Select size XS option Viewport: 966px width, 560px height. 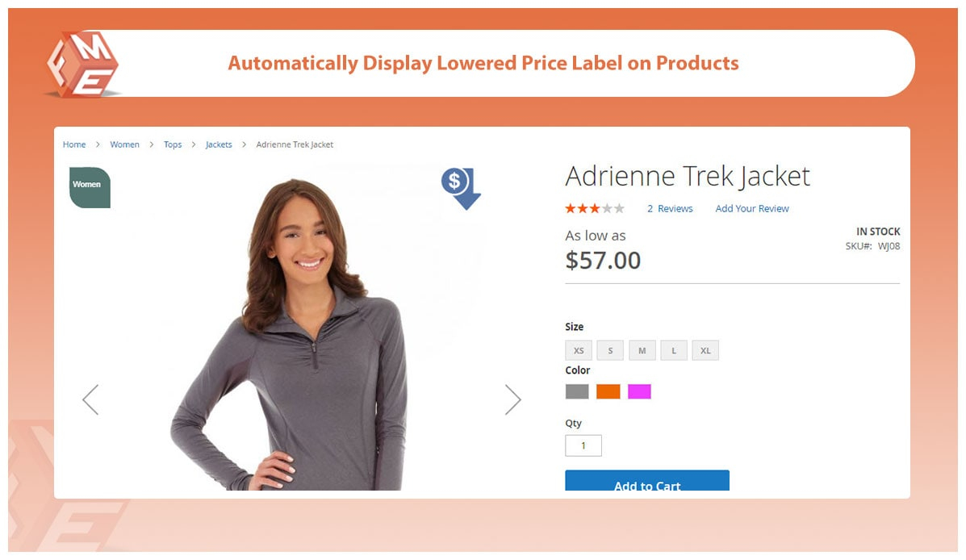[579, 350]
